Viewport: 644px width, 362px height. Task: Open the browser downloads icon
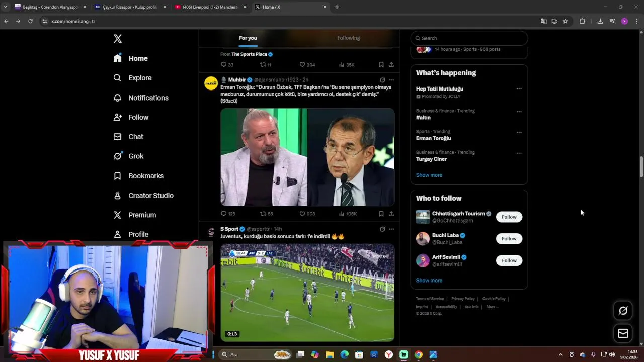point(600,21)
